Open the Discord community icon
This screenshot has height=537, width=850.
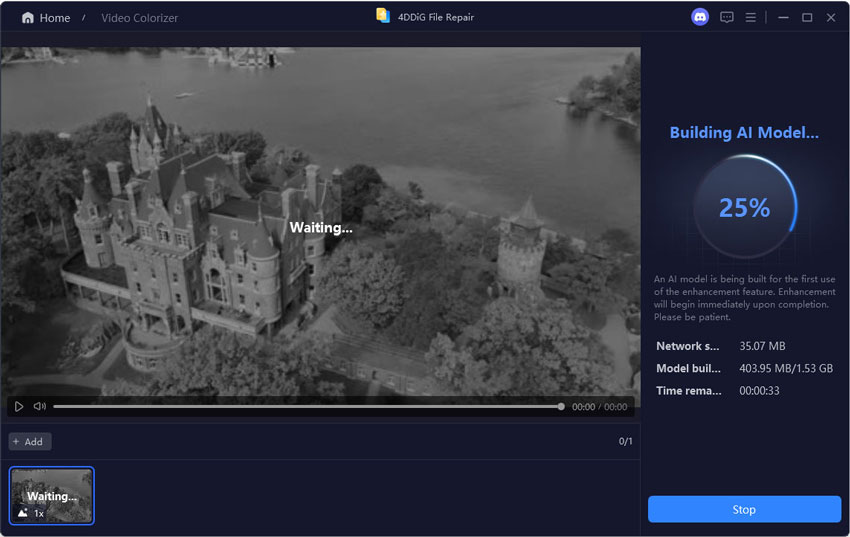pyautogui.click(x=700, y=17)
